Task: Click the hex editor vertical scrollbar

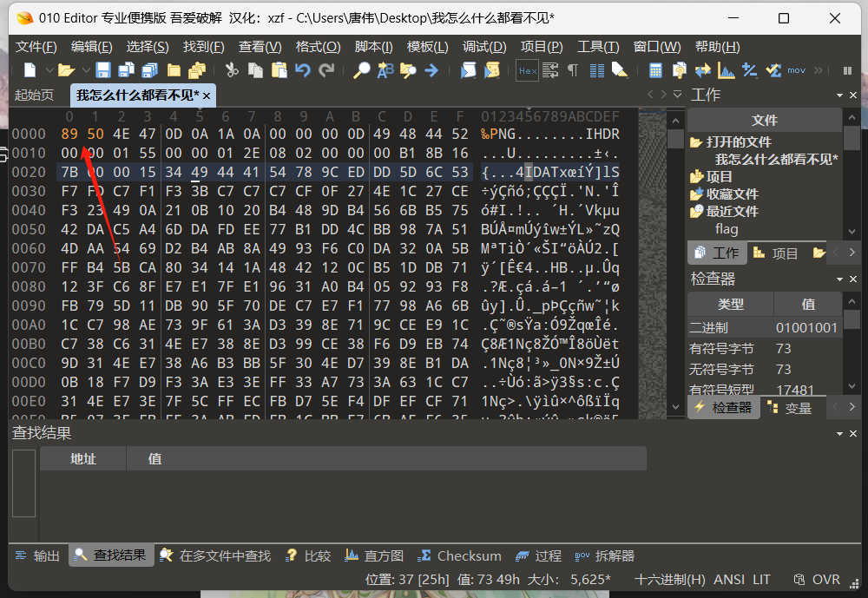Action: pos(675,263)
